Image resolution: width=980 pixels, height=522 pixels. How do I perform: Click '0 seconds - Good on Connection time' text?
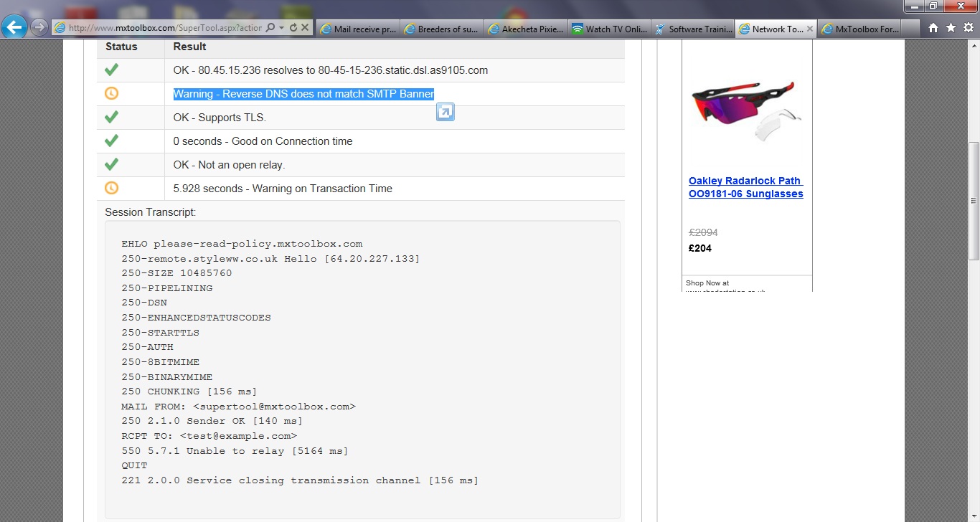point(263,141)
